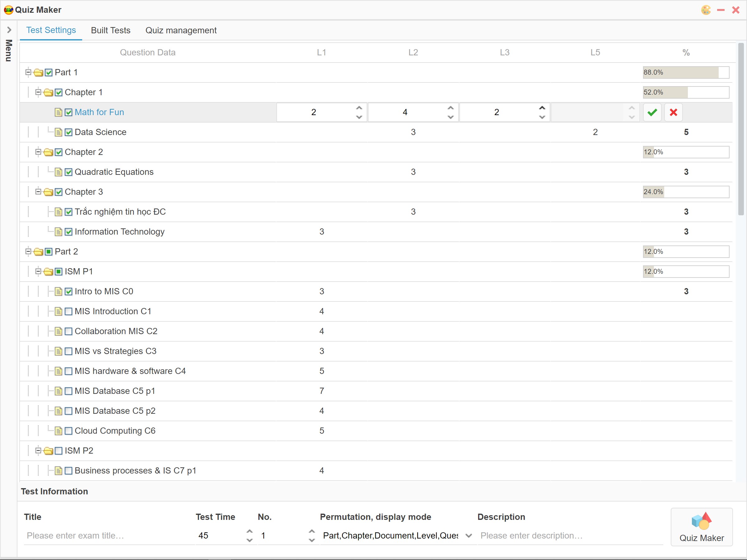747x560 pixels.
Task: Click the green checkmark confirm icon
Action: pos(652,112)
